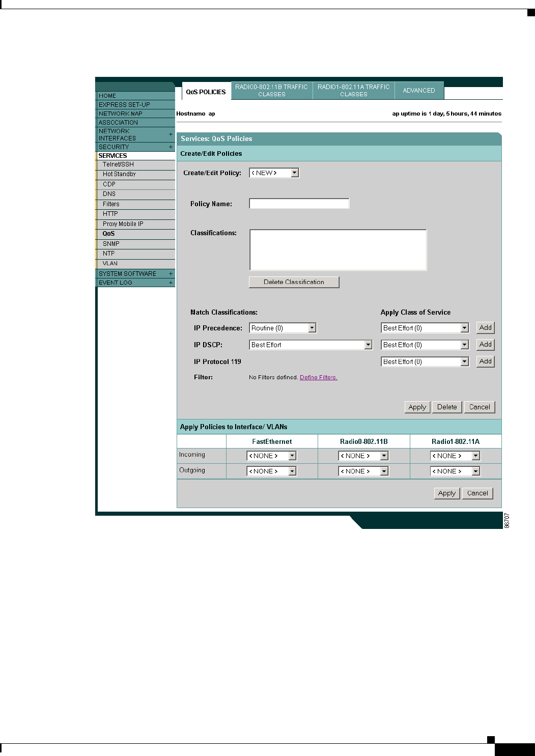Open the Create/Edit Policy dropdown
Image resolution: width=535 pixels, height=756 pixels.
[274, 173]
